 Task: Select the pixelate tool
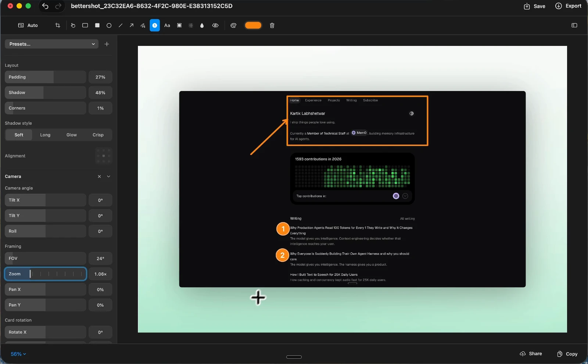[191, 25]
